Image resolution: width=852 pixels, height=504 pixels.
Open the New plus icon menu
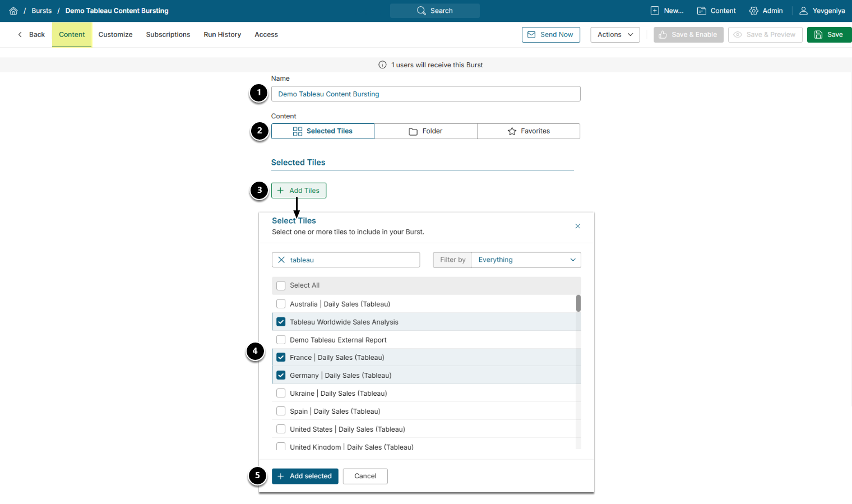(x=655, y=11)
